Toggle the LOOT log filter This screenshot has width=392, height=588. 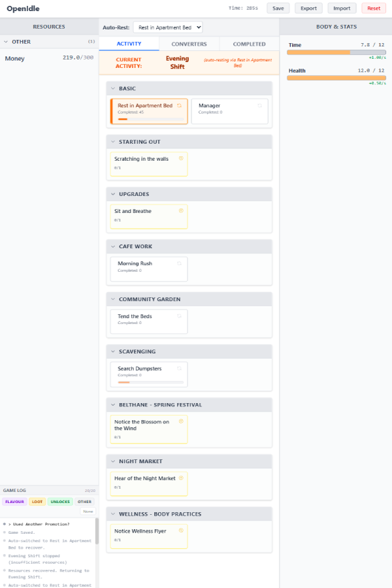37,502
